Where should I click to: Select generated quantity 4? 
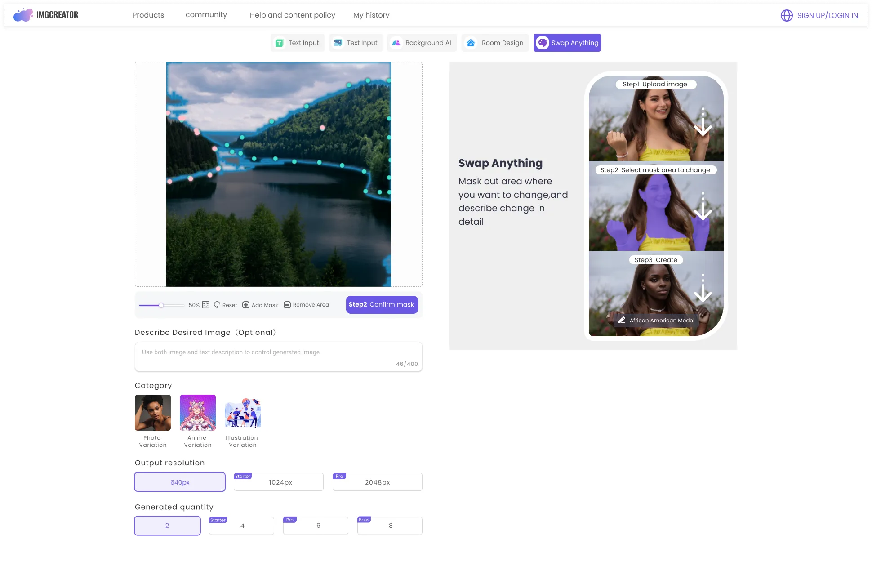241,526
